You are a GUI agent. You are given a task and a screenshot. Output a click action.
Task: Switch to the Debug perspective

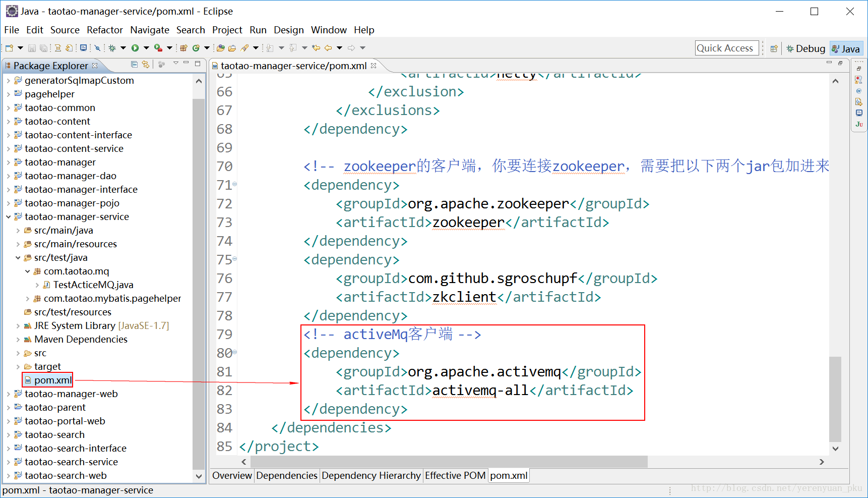tap(805, 48)
